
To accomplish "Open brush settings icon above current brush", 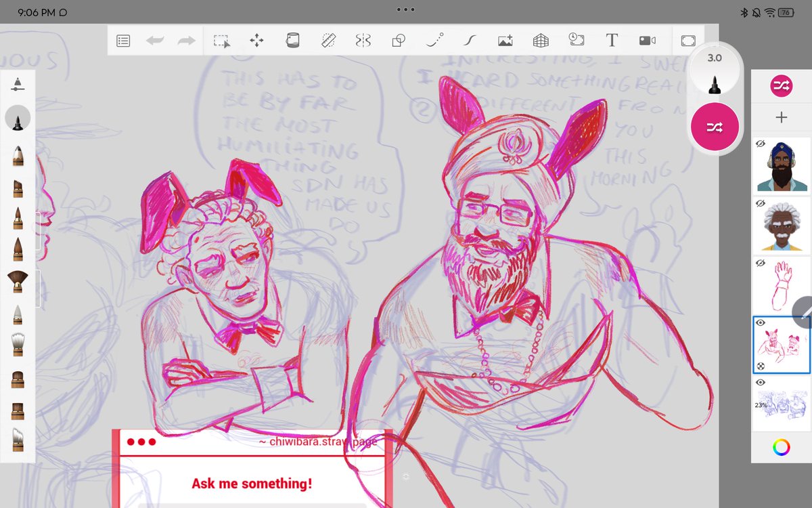I will [18, 85].
